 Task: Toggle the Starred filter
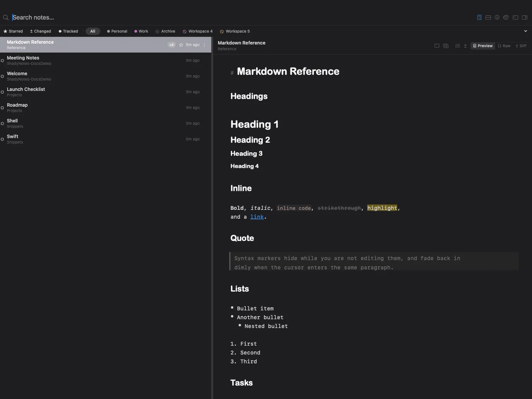[x=13, y=31]
